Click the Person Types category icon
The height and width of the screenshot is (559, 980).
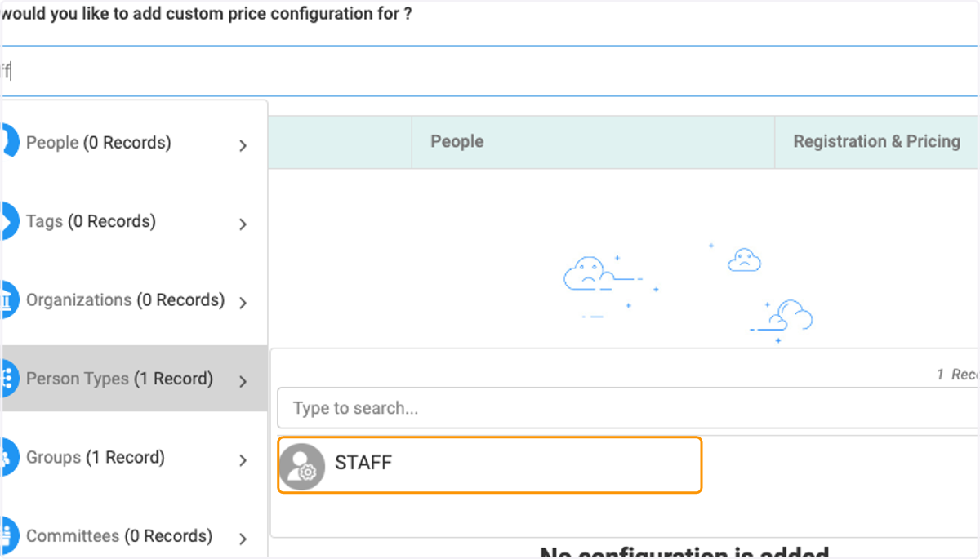(x=9, y=378)
